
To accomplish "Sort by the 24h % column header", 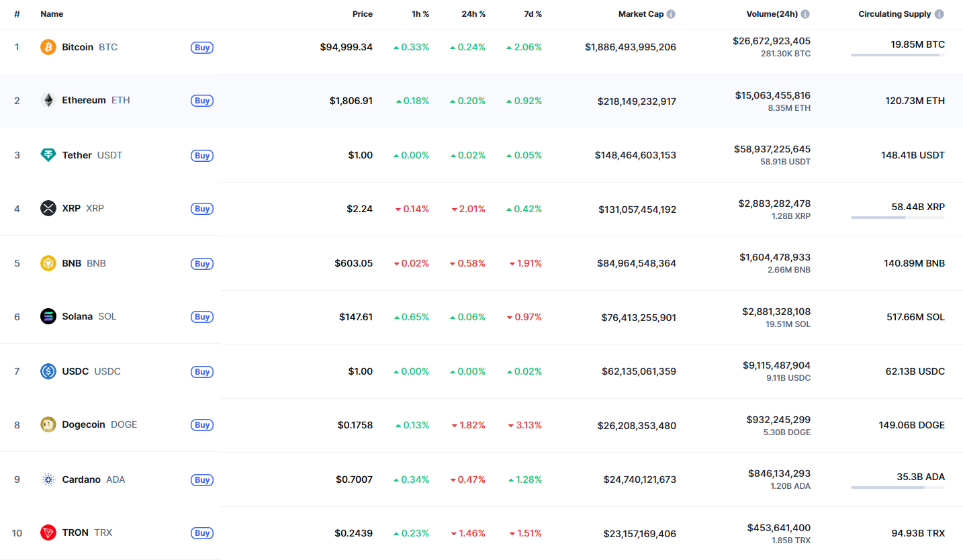I will pos(473,14).
